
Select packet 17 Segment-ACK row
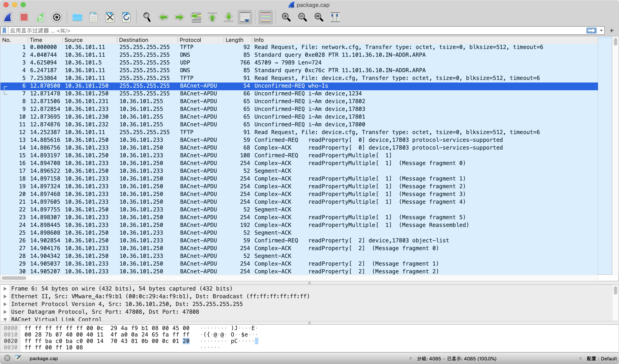click(x=299, y=171)
